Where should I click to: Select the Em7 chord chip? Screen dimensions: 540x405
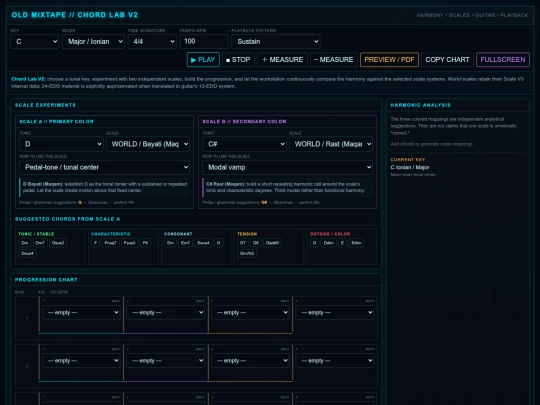(186, 243)
